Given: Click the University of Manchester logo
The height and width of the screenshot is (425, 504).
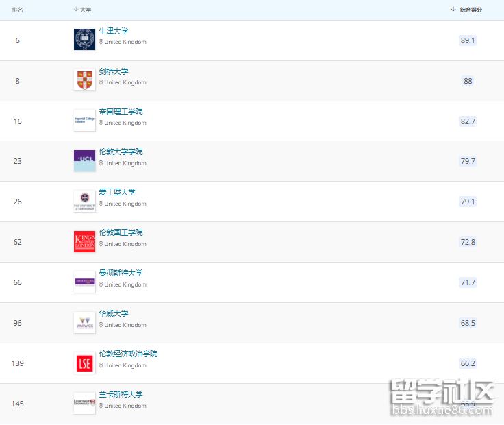Looking at the screenshot, I should pyautogui.click(x=84, y=282).
